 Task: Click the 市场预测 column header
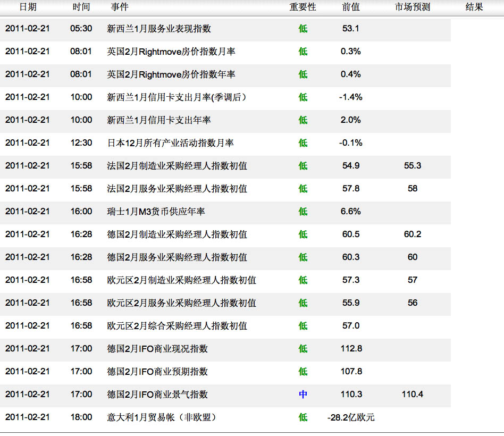[x=413, y=7]
